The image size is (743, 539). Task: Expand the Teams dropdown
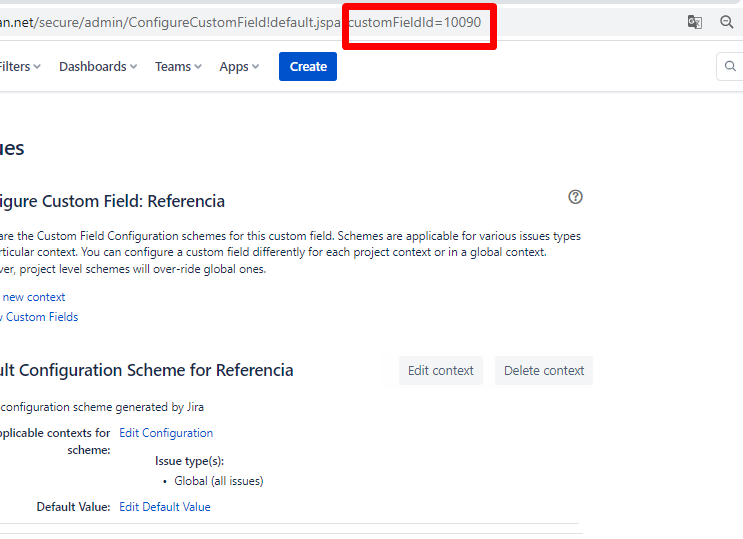(x=178, y=67)
